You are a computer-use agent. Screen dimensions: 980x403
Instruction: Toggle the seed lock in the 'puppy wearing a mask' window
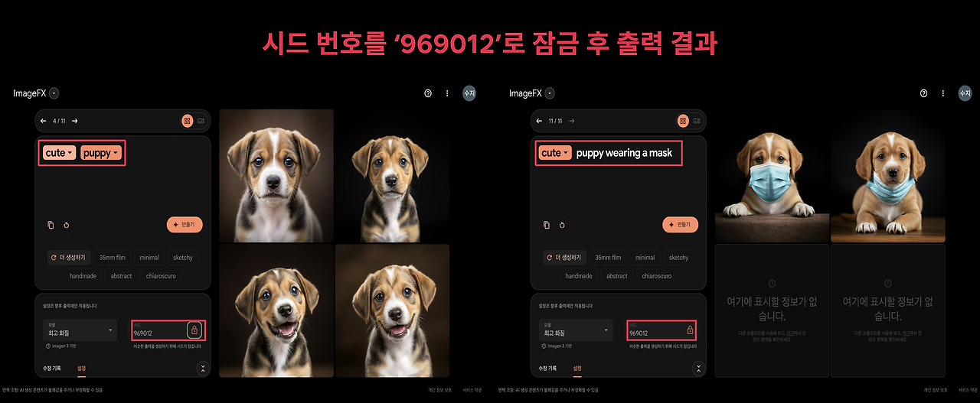pyautogui.click(x=690, y=330)
